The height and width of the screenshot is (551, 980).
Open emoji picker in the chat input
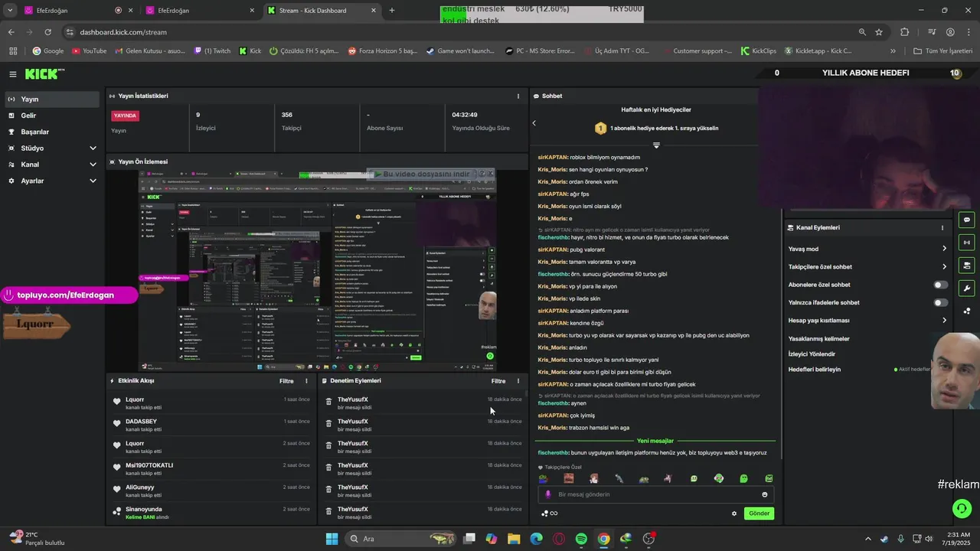[x=764, y=494]
